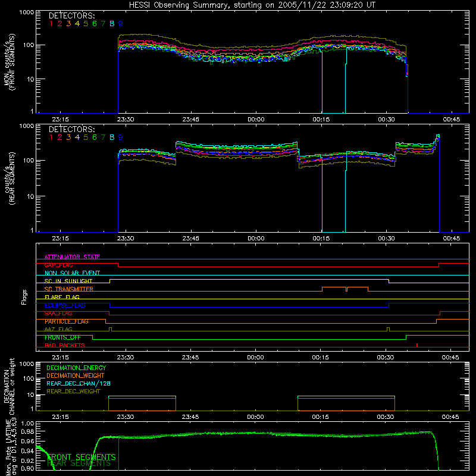Click 00:15 tick label under rear segments plot

(321, 239)
